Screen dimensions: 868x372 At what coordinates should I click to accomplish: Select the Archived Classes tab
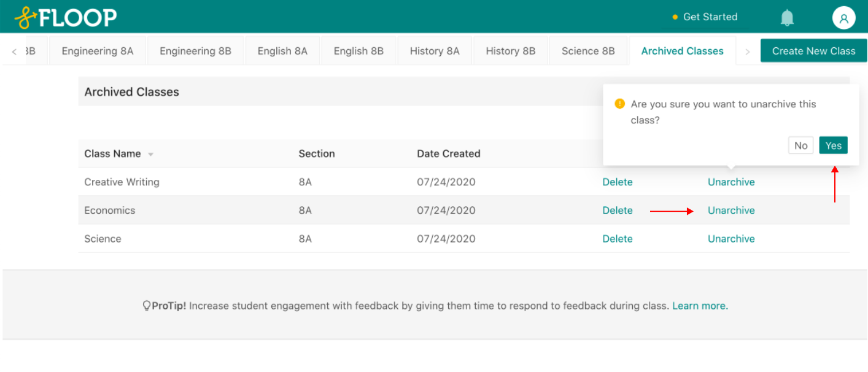(683, 51)
